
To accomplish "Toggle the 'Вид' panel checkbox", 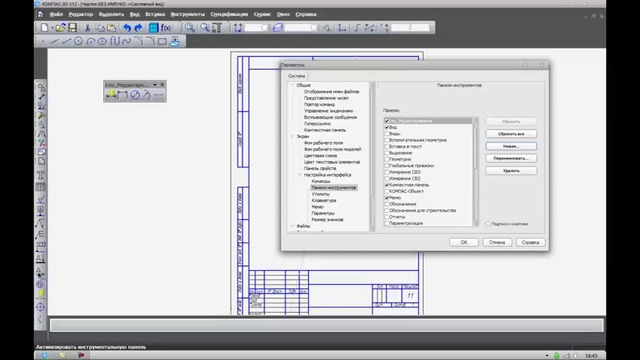I will click(387, 127).
